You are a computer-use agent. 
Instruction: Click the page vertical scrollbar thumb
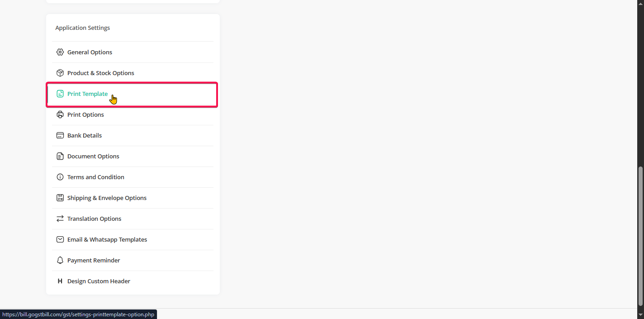click(640, 236)
